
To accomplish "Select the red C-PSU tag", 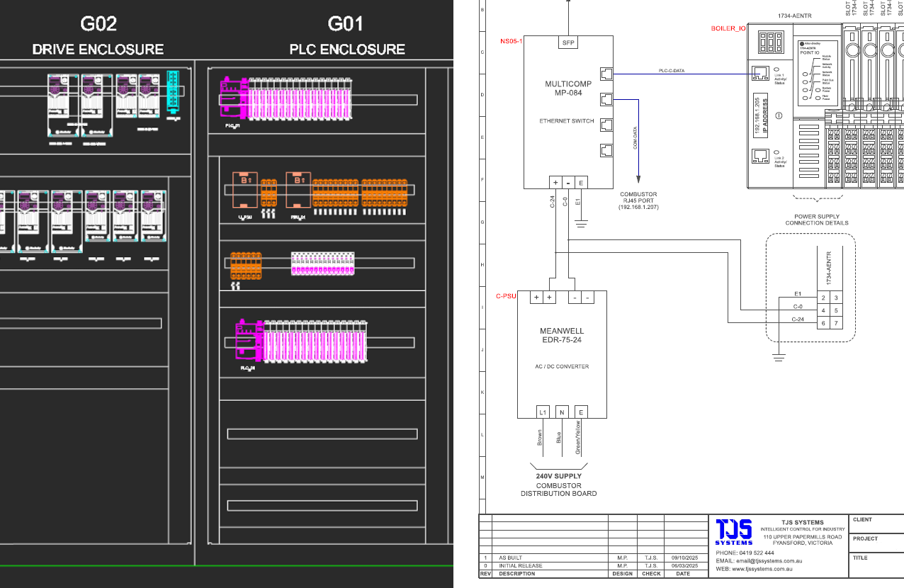I will pos(505,296).
